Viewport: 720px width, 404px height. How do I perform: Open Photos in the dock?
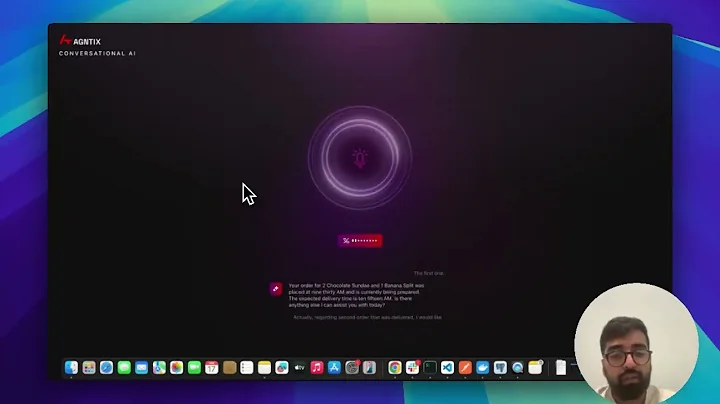(176, 367)
